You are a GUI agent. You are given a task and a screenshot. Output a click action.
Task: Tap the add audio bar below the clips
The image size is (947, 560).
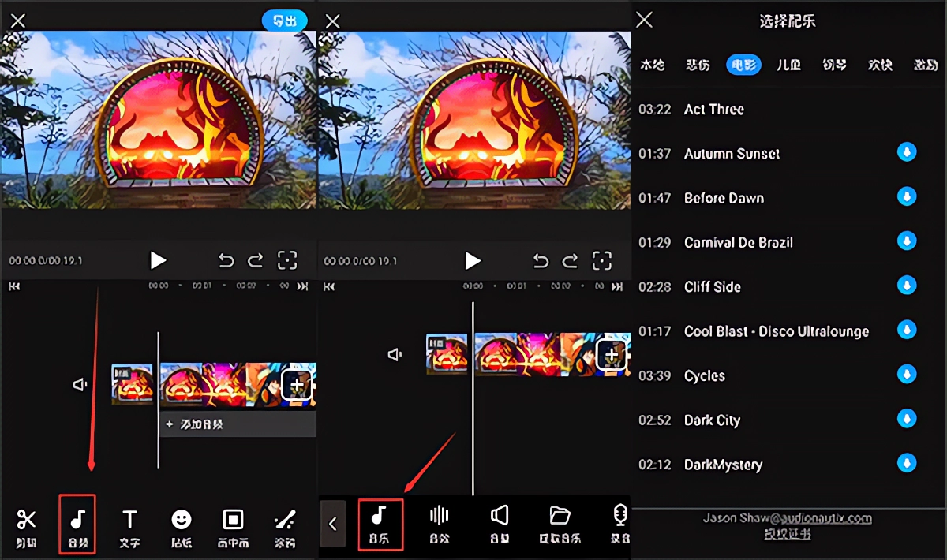[237, 424]
